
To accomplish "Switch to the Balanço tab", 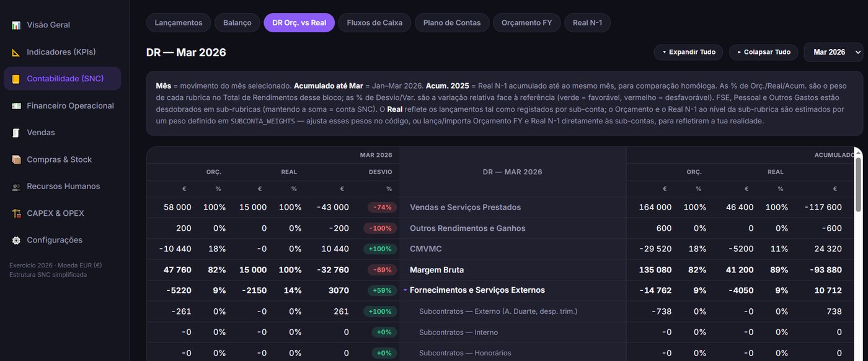I will pyautogui.click(x=237, y=23).
